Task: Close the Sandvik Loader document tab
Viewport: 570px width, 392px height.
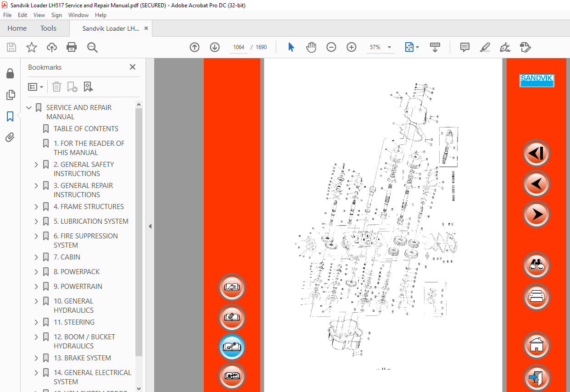Action: (146, 28)
